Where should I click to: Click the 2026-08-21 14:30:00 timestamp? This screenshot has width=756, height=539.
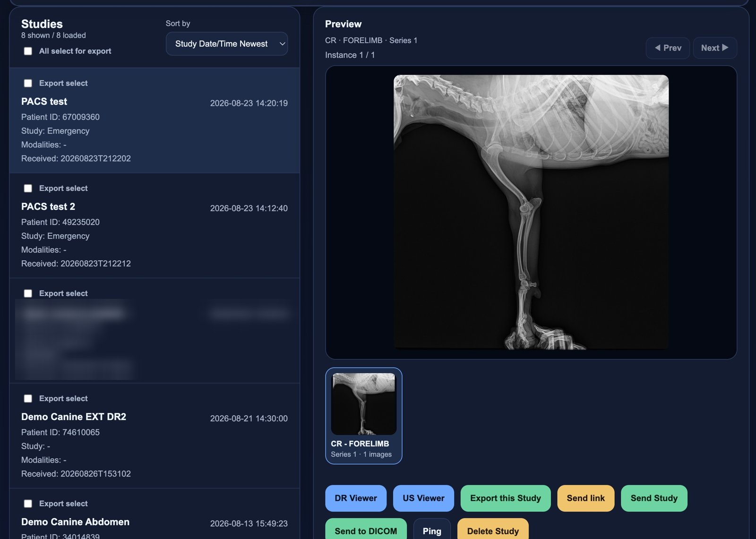pyautogui.click(x=249, y=419)
